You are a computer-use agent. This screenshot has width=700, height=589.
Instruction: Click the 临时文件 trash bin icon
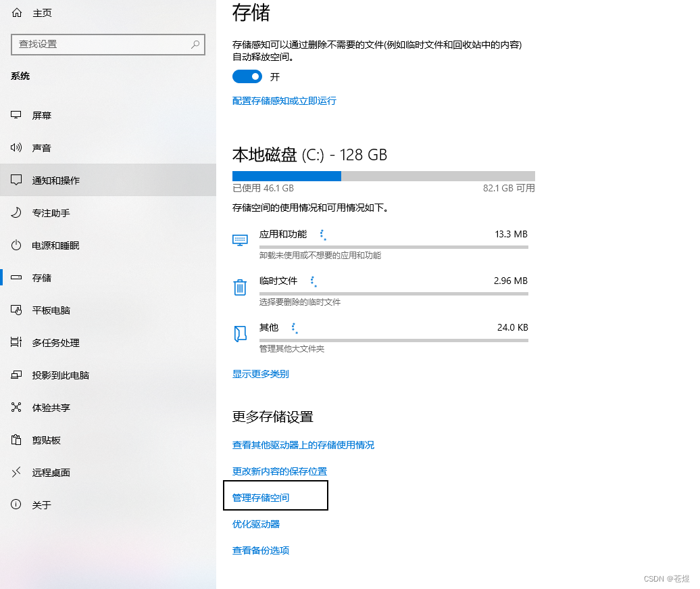240,287
